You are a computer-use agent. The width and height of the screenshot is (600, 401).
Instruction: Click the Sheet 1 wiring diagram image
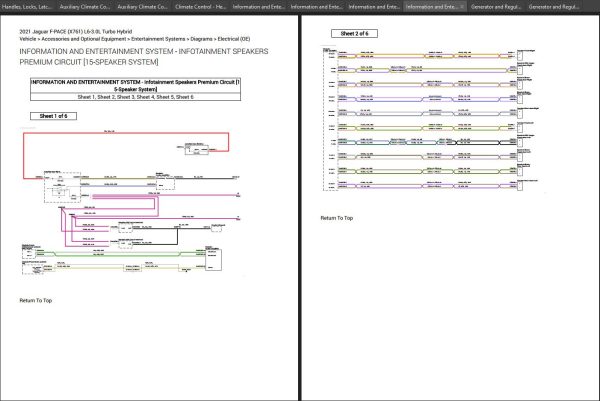coord(130,203)
